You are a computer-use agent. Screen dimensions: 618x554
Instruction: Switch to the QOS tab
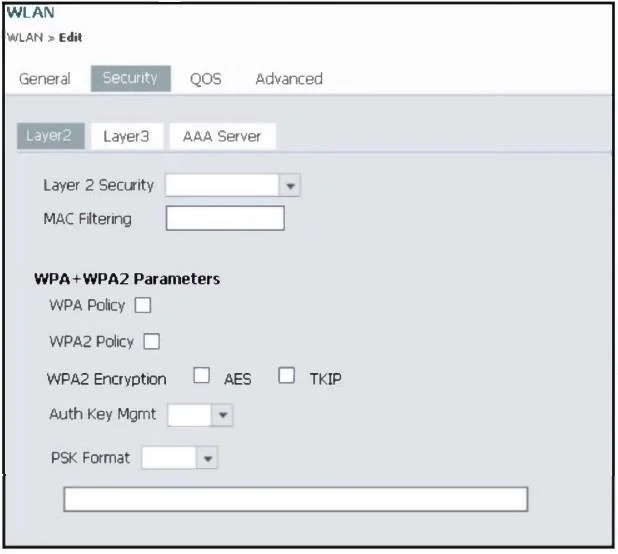click(205, 79)
